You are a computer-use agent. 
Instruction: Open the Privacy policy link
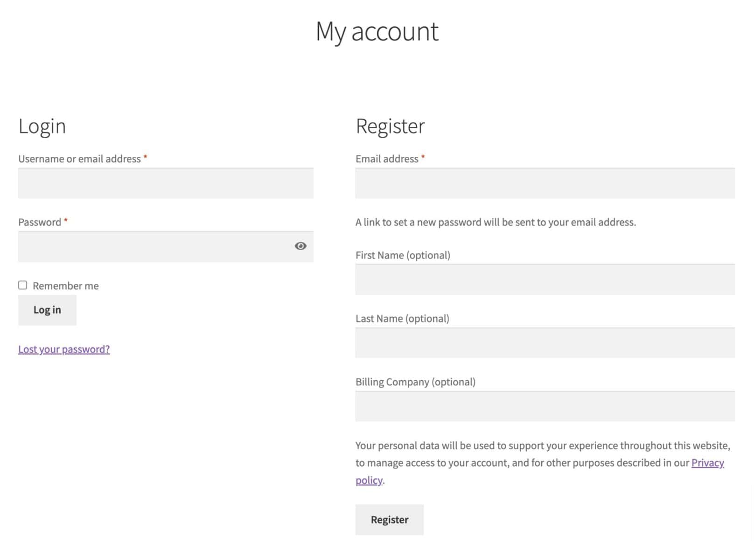[x=707, y=462]
